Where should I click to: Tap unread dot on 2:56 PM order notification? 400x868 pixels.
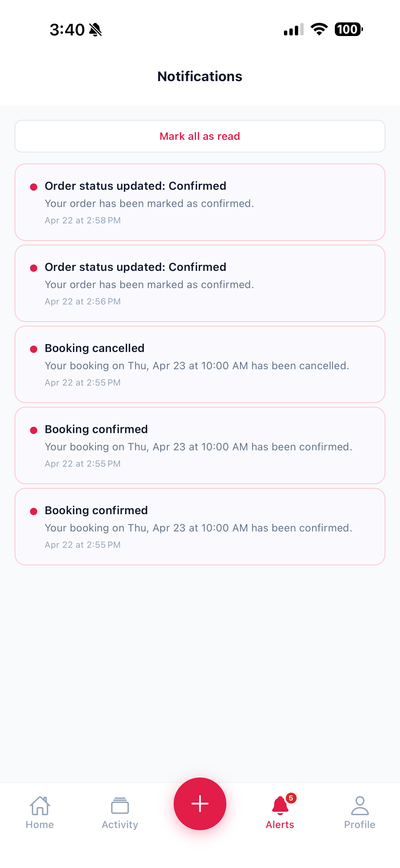coord(33,268)
